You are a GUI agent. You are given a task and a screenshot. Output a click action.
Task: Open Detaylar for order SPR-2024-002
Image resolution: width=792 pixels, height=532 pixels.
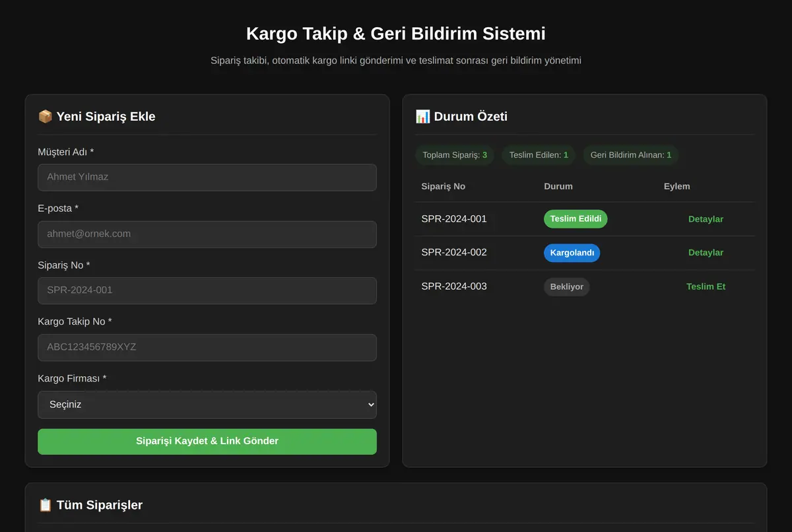706,253
